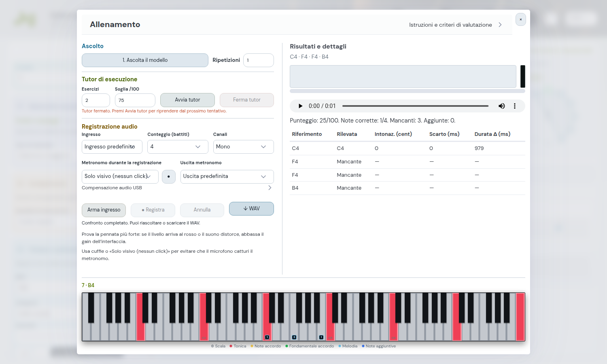Click the 0:00 / 0:01 playback time
The height and width of the screenshot is (364, 607).
[x=322, y=106]
